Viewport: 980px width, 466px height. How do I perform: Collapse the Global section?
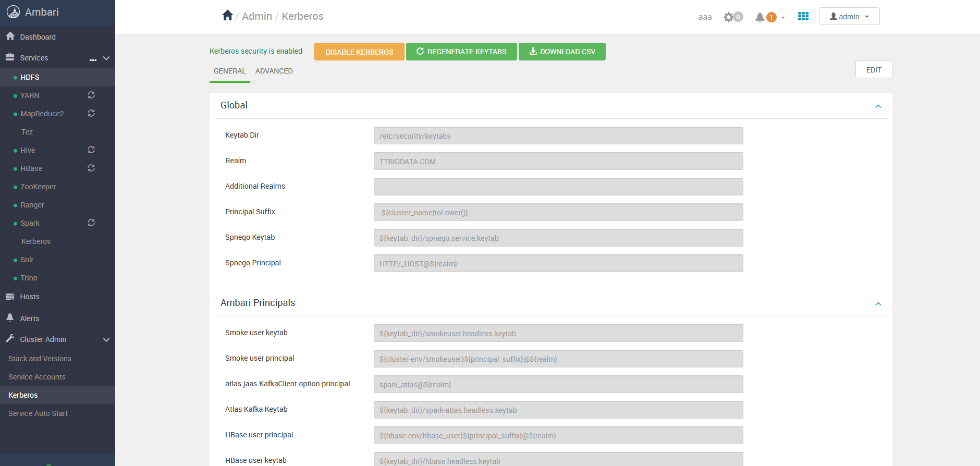(x=878, y=106)
